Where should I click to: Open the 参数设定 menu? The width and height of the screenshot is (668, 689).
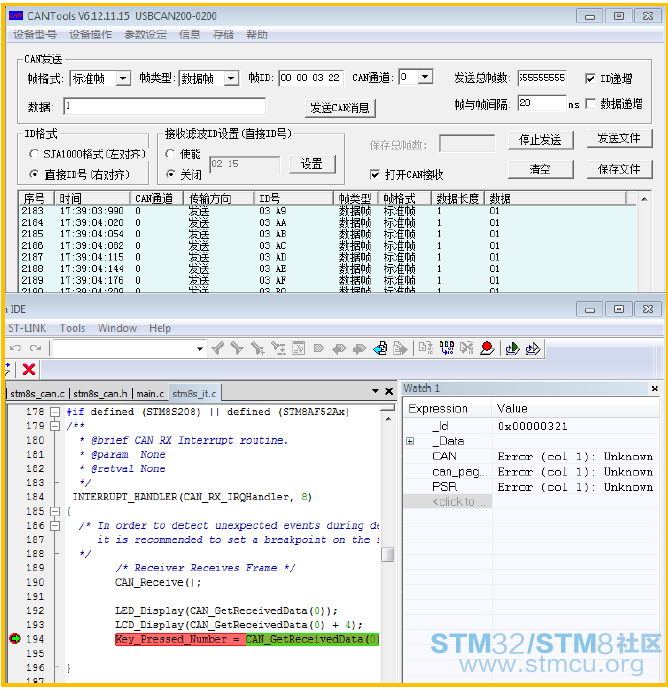click(145, 35)
